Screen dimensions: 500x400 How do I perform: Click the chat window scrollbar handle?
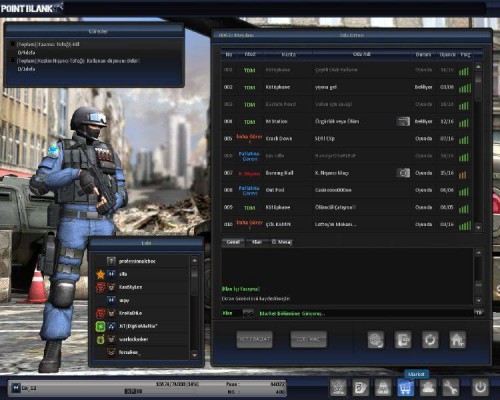[x=478, y=285]
